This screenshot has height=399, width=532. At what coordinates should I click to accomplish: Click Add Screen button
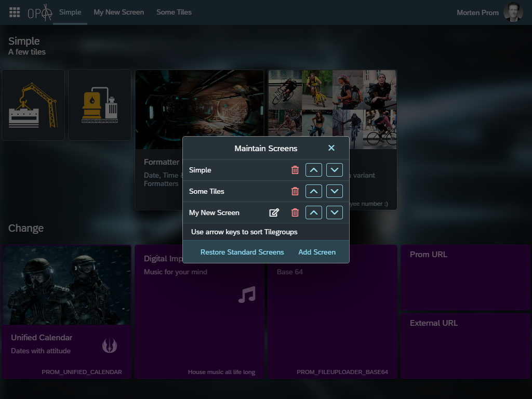point(317,252)
